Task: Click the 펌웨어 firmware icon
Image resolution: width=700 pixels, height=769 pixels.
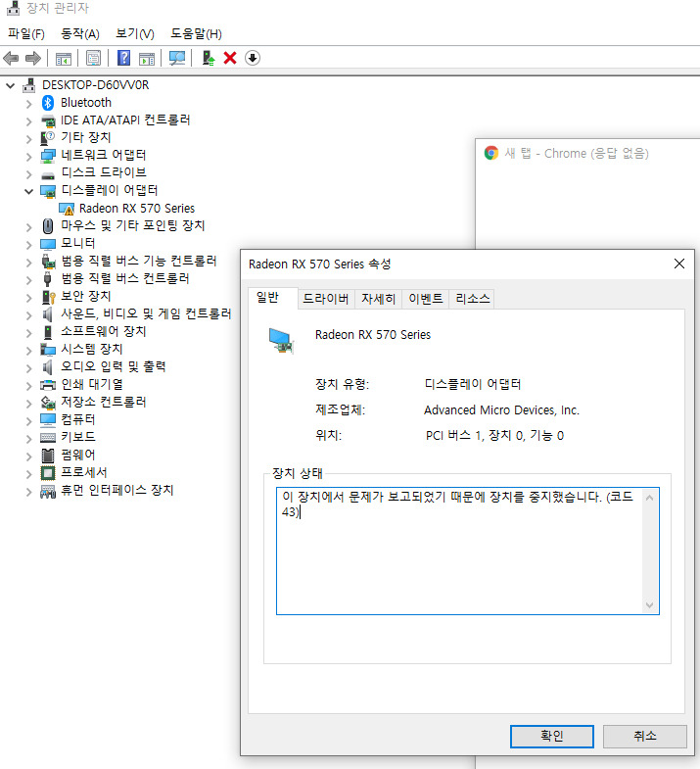Action: pos(48,456)
